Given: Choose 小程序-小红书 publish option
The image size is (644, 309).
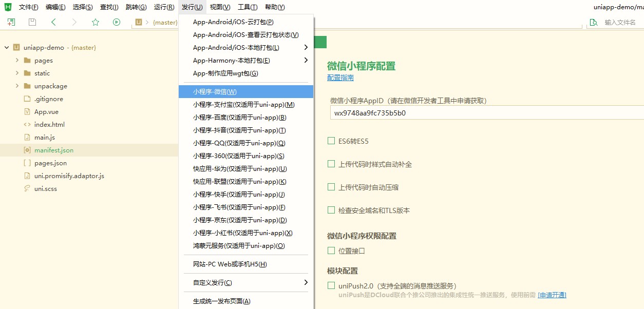Looking at the screenshot, I should [x=246, y=233].
